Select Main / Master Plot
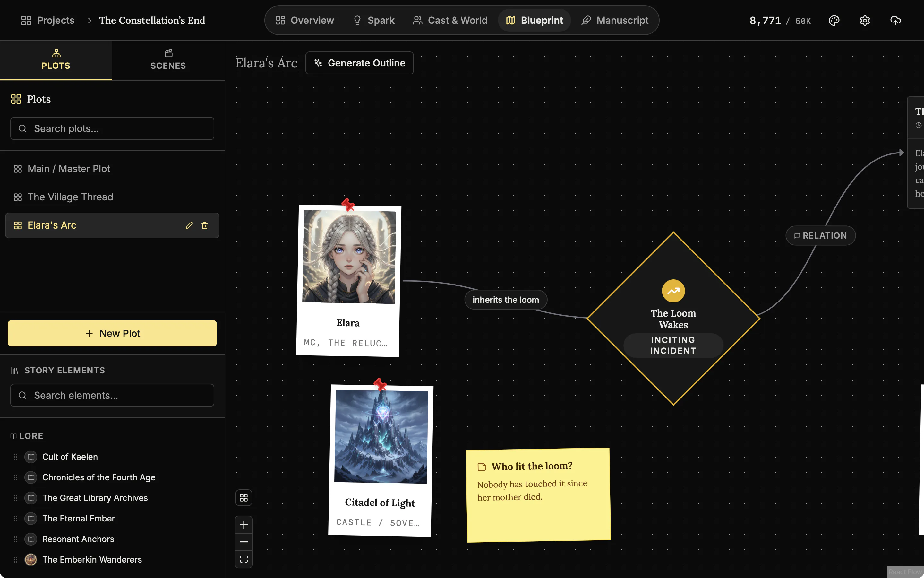This screenshot has height=578, width=924. pos(112,169)
